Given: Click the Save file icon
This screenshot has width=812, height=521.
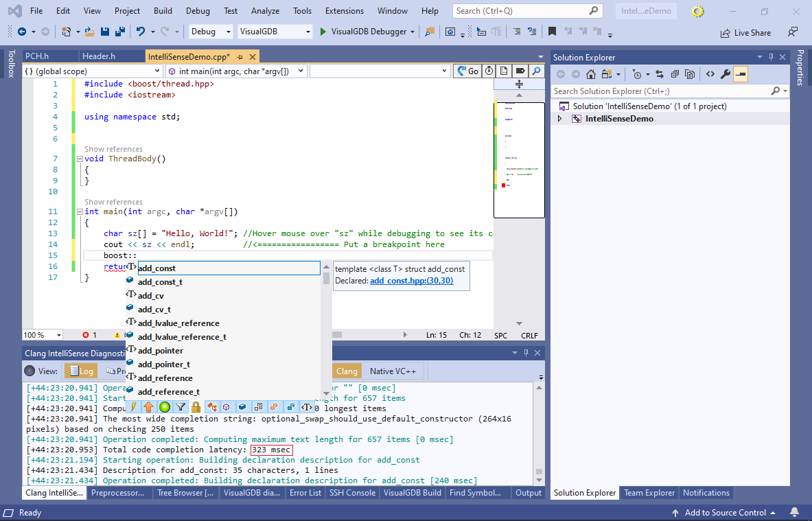Looking at the screenshot, I should coord(104,32).
